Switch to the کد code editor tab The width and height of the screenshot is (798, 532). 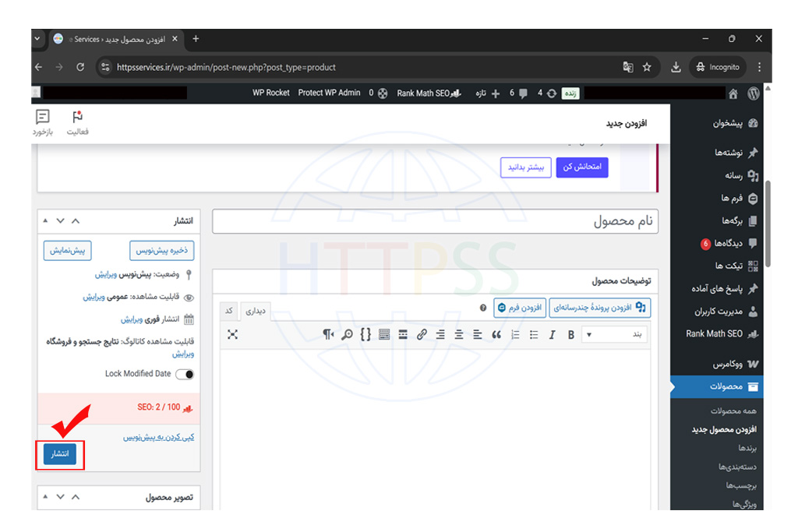(229, 311)
